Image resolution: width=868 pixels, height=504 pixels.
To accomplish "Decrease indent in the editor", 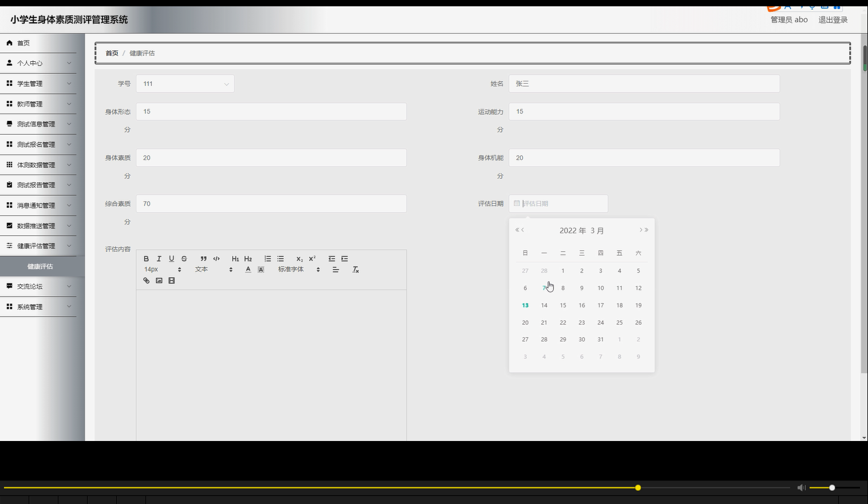I will 332,259.
